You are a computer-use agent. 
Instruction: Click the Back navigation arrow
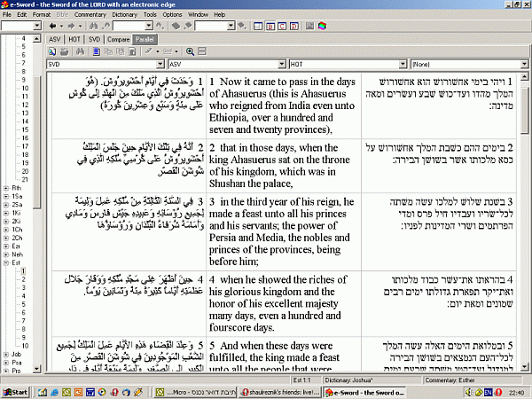point(52,26)
